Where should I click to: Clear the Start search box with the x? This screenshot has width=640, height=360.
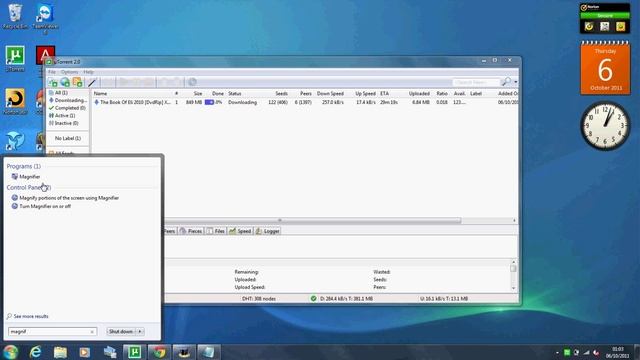click(92, 332)
